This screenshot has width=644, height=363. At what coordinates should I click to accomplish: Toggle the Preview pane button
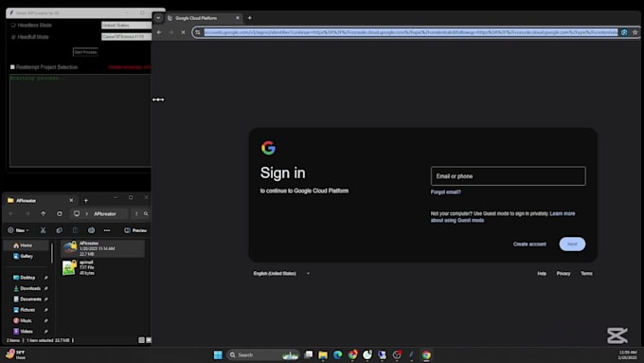pos(135,230)
